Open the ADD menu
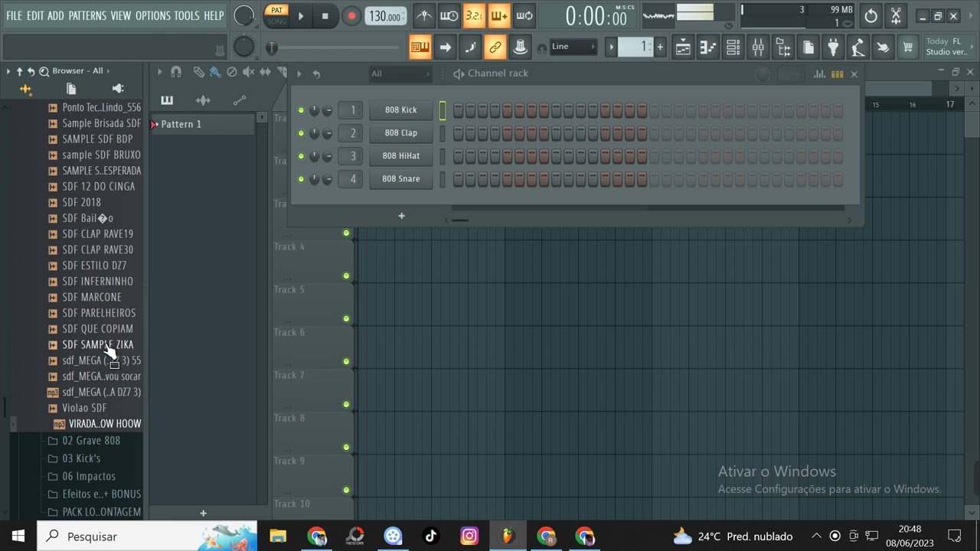This screenshot has height=551, width=980. [56, 15]
